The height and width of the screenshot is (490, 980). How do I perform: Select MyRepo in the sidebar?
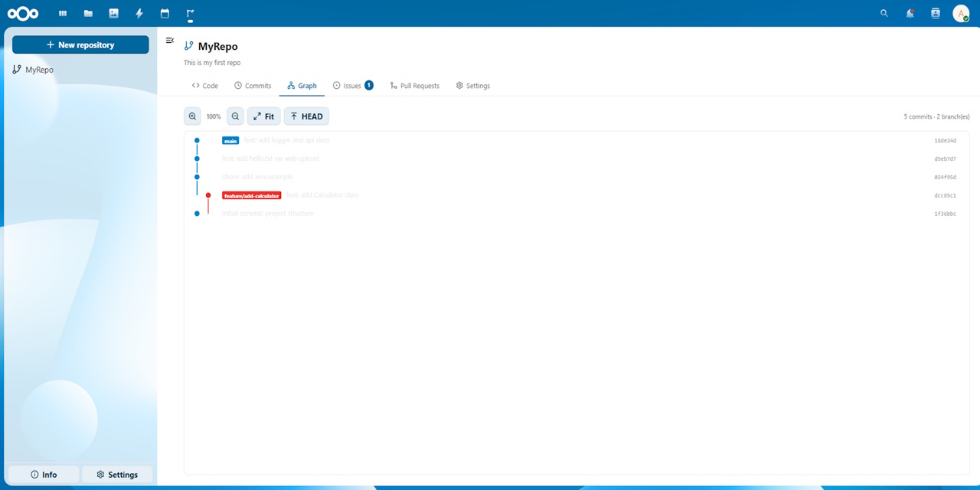click(x=80, y=70)
